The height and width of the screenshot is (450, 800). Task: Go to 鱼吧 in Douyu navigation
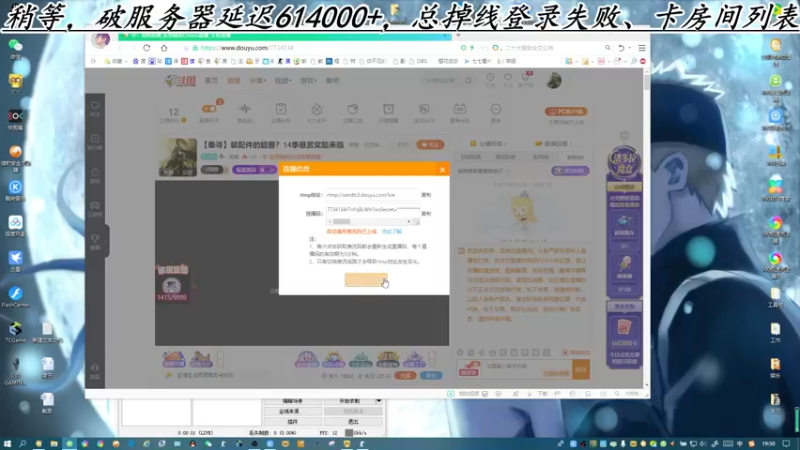coord(332,81)
